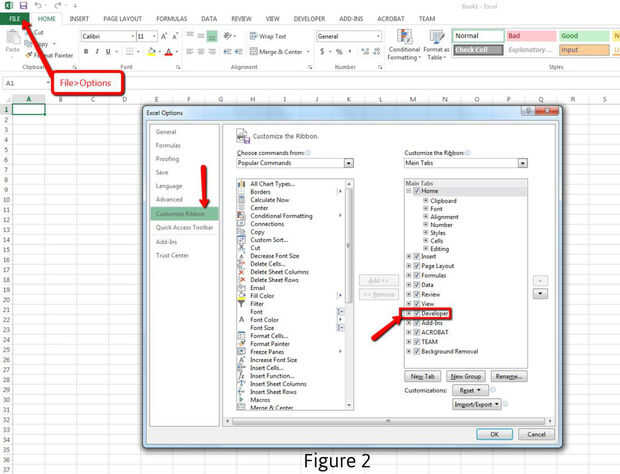The image size is (620, 474).
Task: Toggle the Formulas tab checkbox
Action: pos(416,275)
